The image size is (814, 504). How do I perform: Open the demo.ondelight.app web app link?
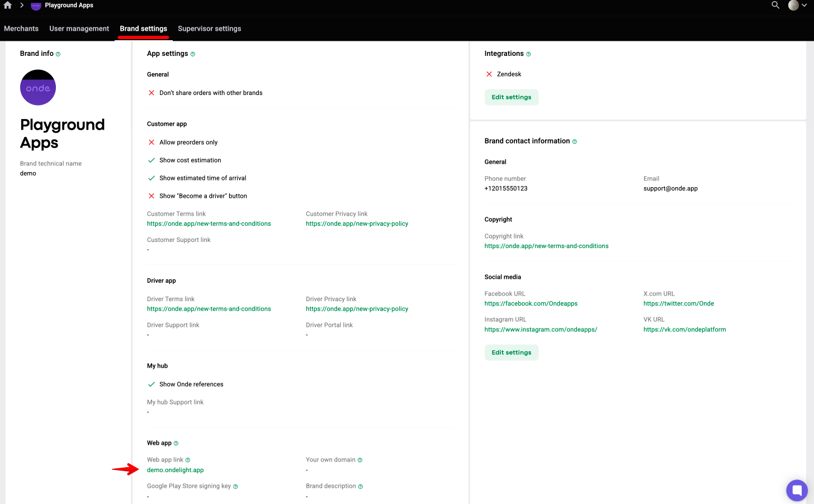176,470
